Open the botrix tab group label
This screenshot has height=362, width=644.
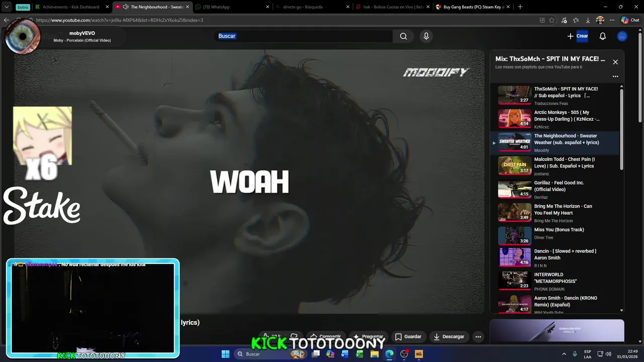click(23, 7)
